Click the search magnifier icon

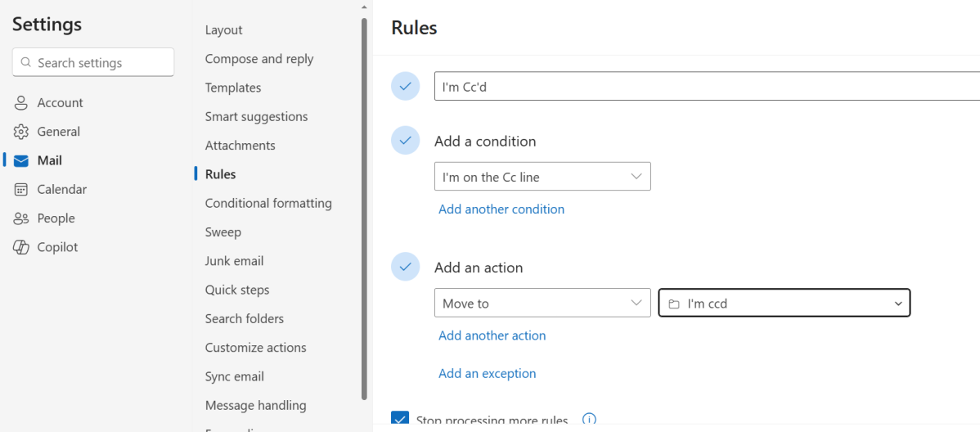tap(26, 63)
